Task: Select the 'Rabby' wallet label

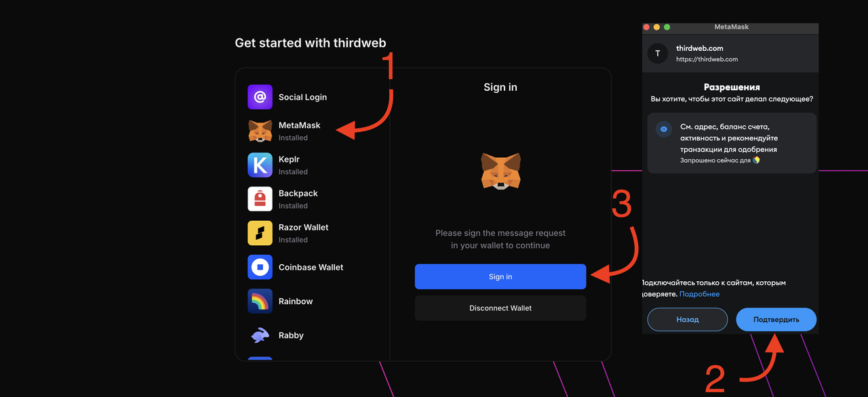Action: click(x=291, y=335)
